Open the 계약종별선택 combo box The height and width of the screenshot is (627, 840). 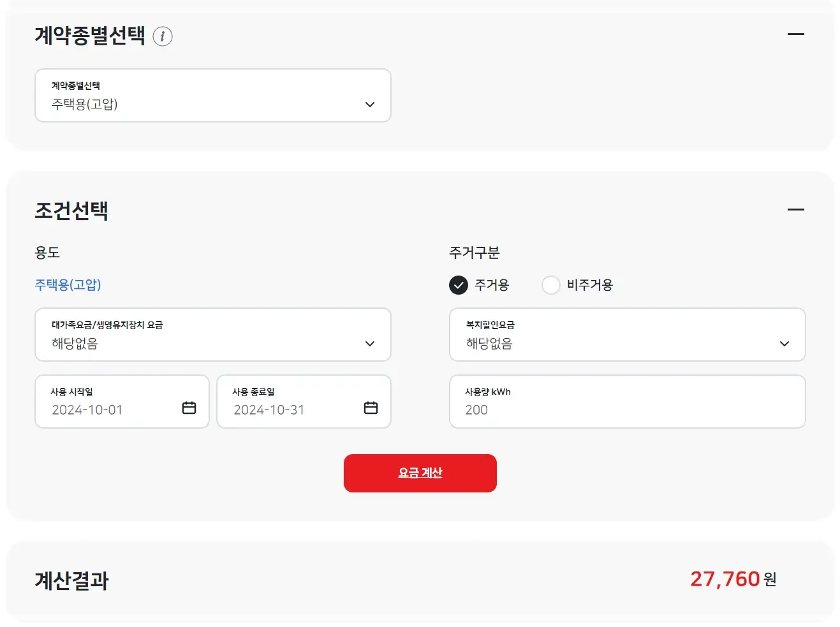[213, 96]
